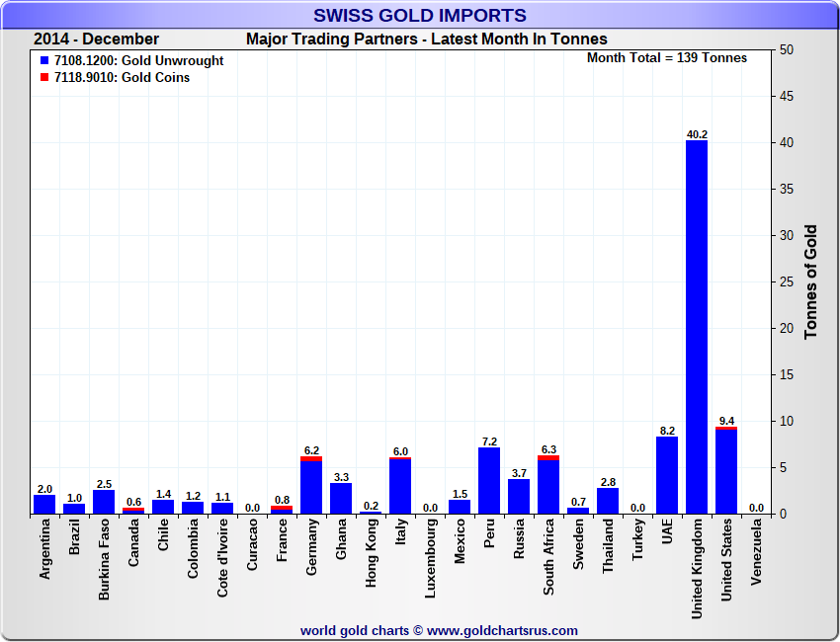Click the Tonnes of Gold axis title
The height and width of the screenshot is (642, 840).
click(811, 281)
